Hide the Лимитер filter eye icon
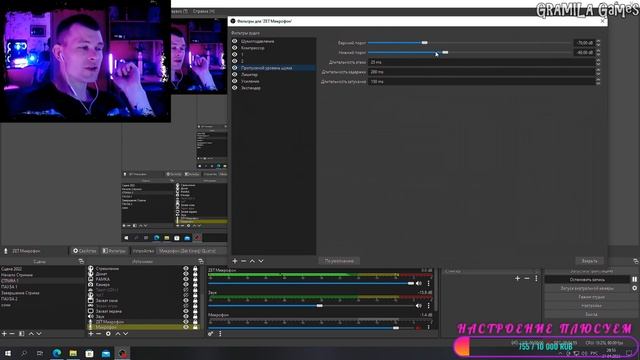This screenshot has width=640, height=360. (235, 75)
